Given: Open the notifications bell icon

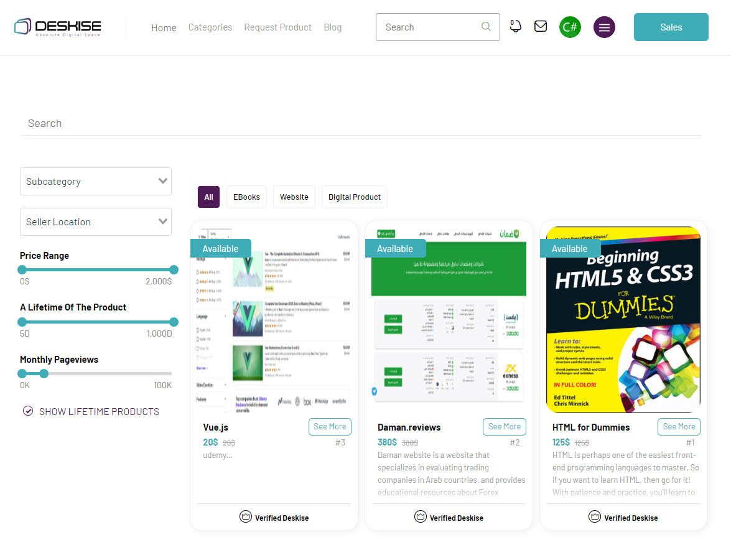Looking at the screenshot, I should tap(515, 26).
